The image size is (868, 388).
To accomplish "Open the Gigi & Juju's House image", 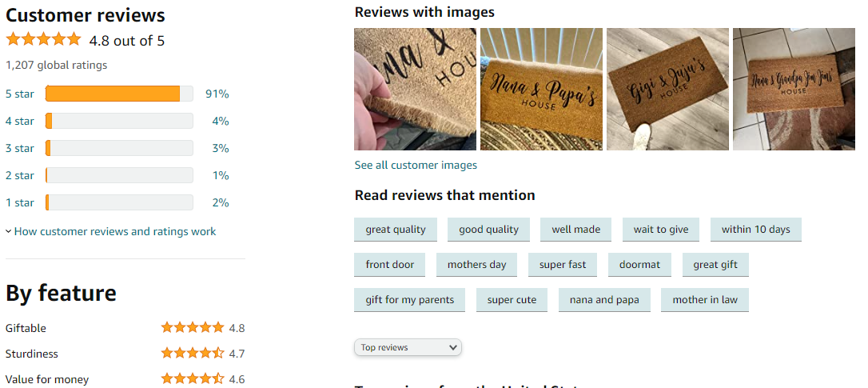I will (667, 90).
